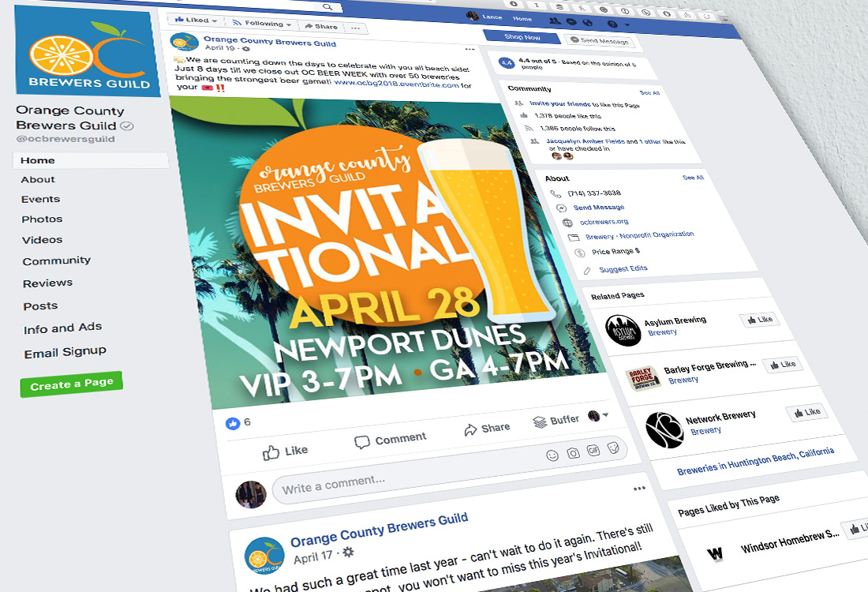Open the Windsor Homebrew page link

click(790, 541)
